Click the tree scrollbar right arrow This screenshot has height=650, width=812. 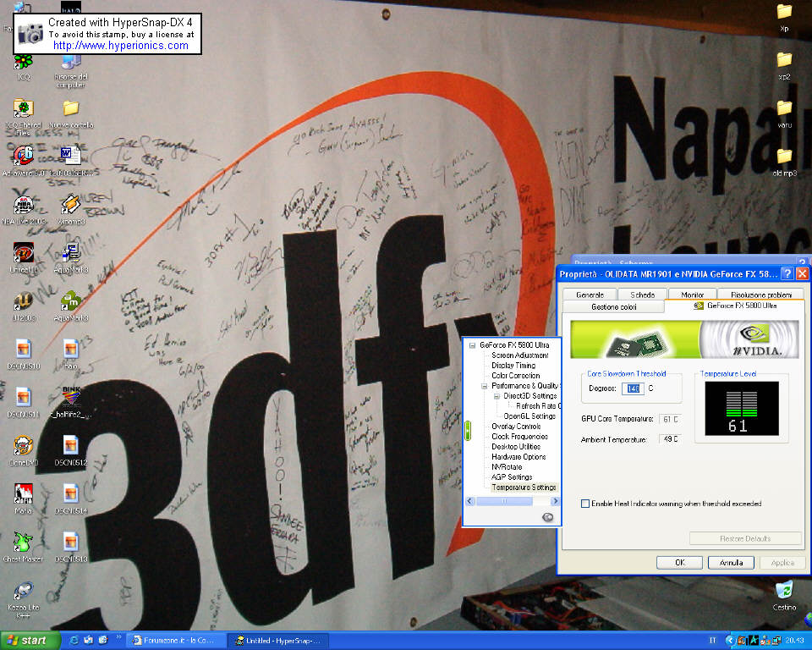555,501
